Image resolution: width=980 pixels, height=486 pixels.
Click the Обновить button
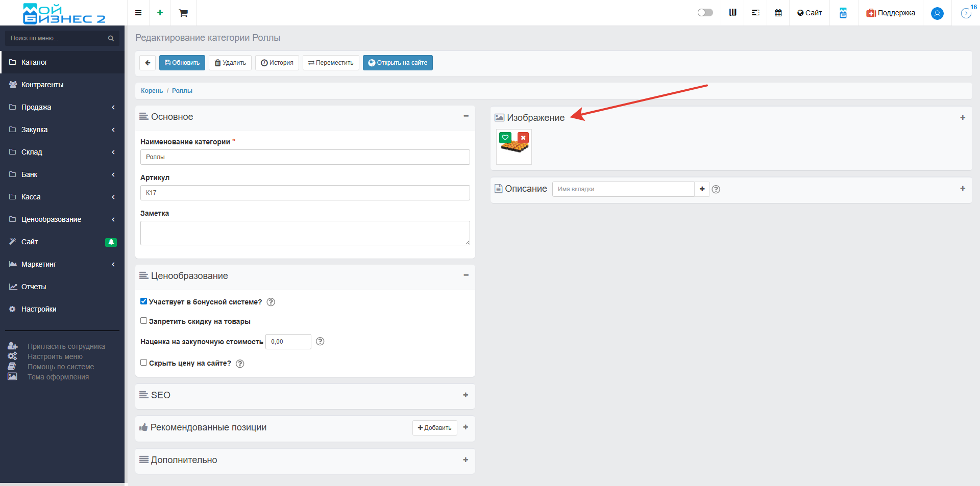(x=182, y=63)
